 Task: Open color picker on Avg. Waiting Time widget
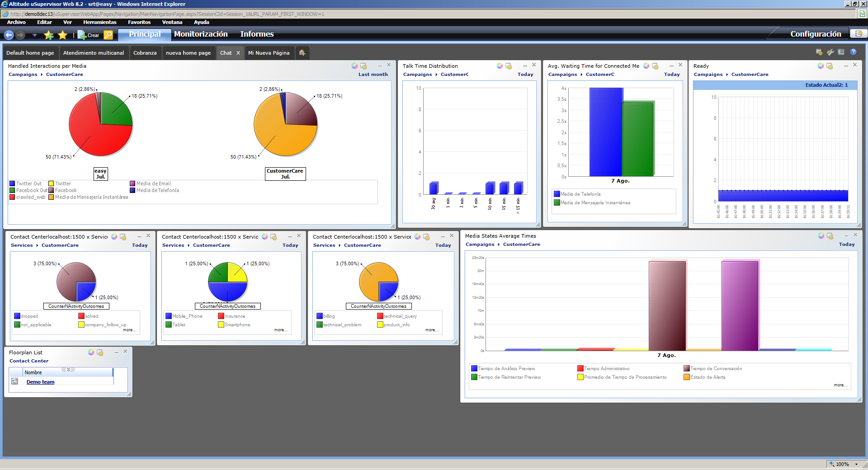pyautogui.click(x=646, y=66)
